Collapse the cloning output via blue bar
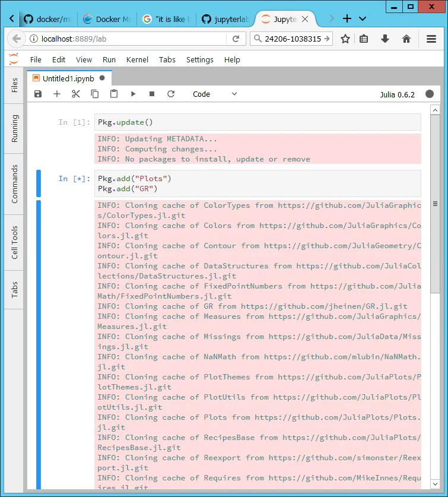Image resolution: width=448 pixels, height=497 pixels. point(39,345)
